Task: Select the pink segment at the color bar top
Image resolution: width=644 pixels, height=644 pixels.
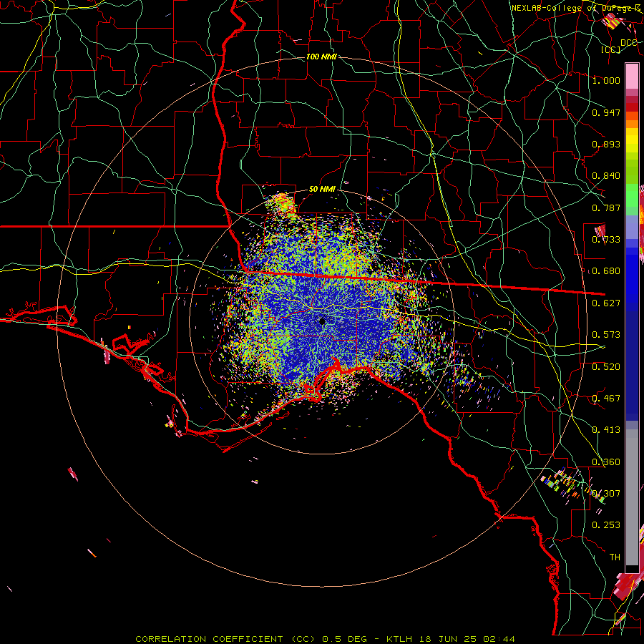Action: coord(632,77)
